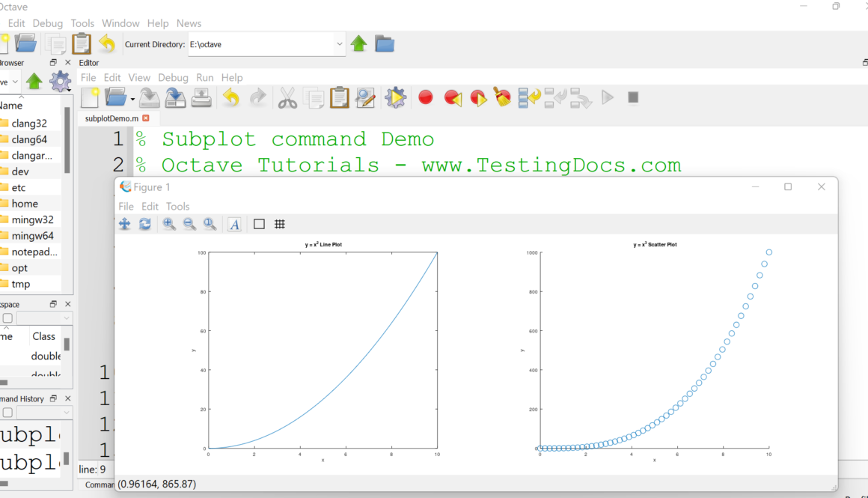Click debug Continue play icon
The image size is (868, 498).
[x=608, y=97]
